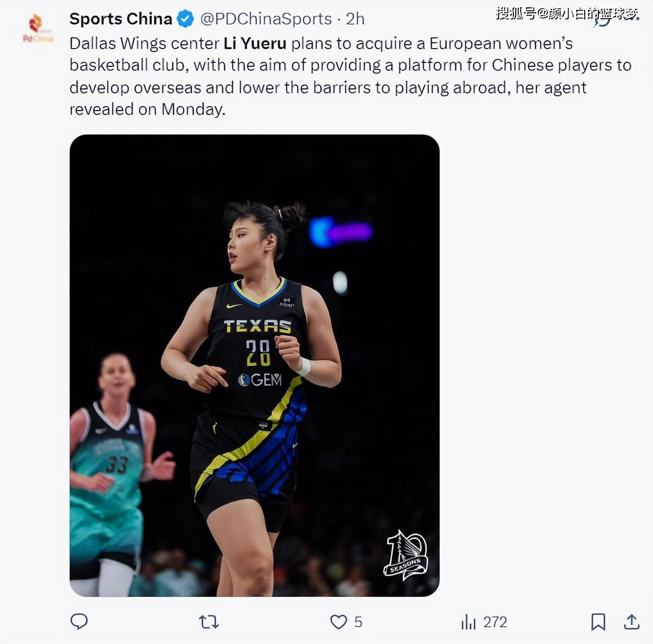Click the 10 Seasons logo on photo

click(405, 555)
